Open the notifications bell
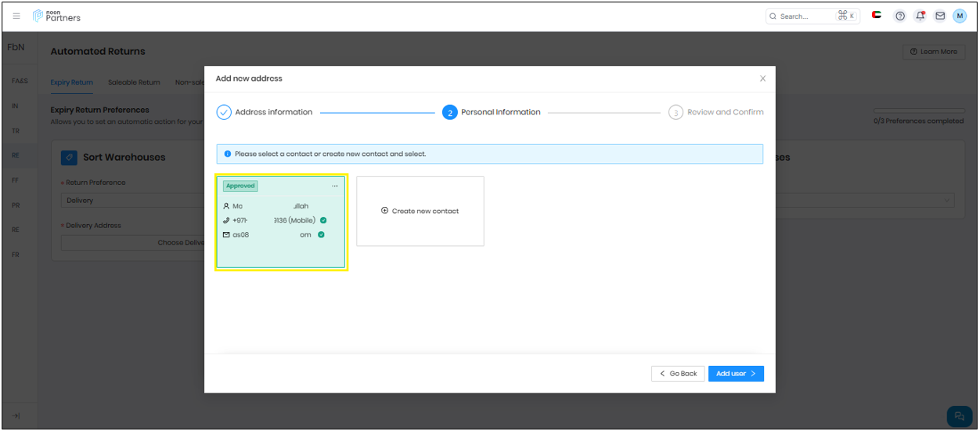This screenshot has width=980, height=431. [x=921, y=16]
